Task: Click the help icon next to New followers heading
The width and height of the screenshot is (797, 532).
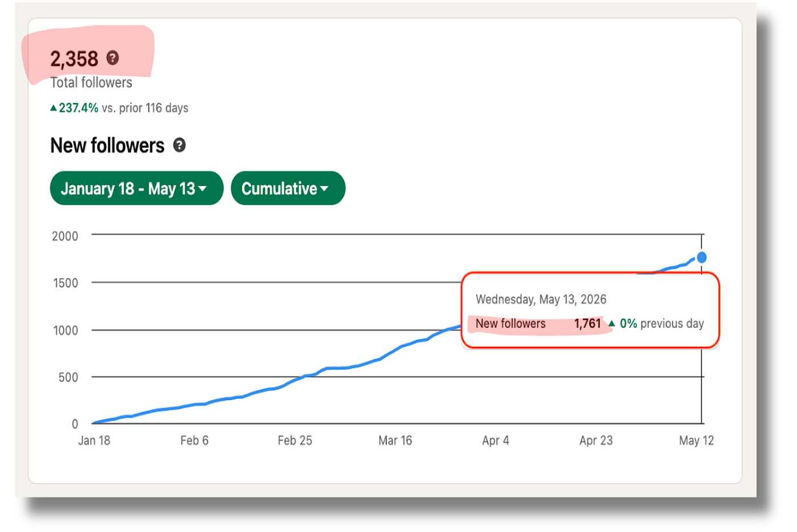Action: [179, 145]
